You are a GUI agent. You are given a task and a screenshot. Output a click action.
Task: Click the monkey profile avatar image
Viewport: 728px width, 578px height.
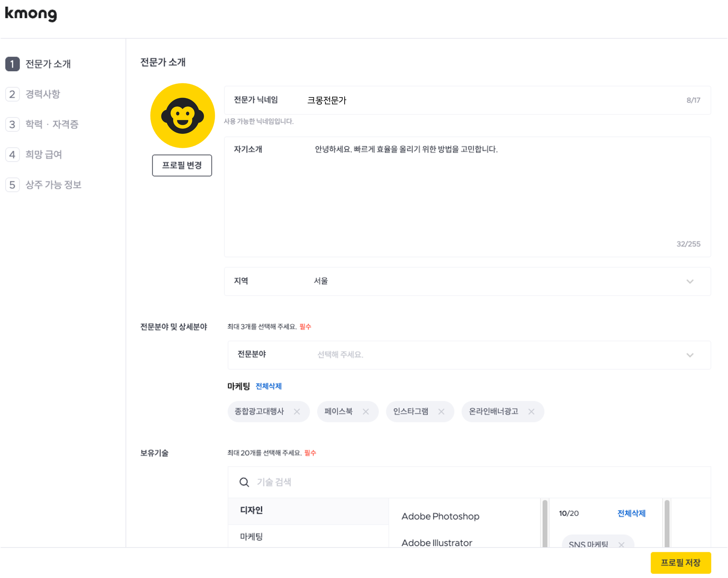point(183,115)
